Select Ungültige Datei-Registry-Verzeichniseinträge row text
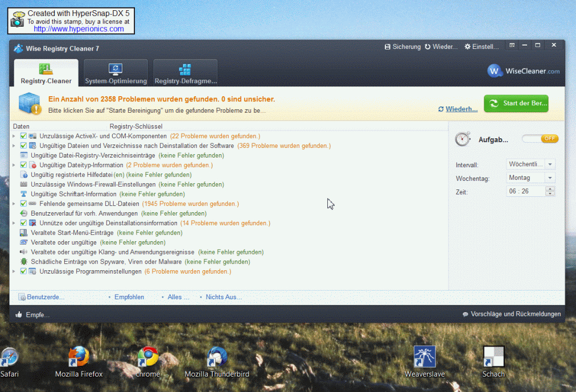The image size is (576, 392). point(93,155)
